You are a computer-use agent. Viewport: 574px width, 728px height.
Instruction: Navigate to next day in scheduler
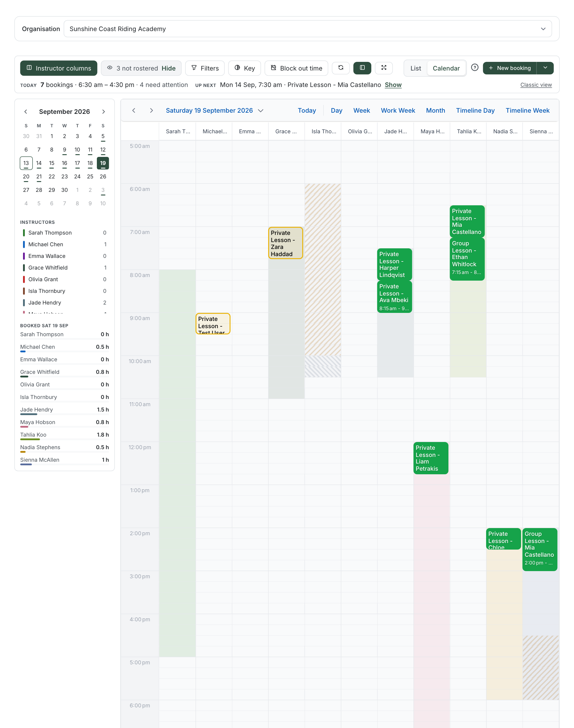(151, 111)
